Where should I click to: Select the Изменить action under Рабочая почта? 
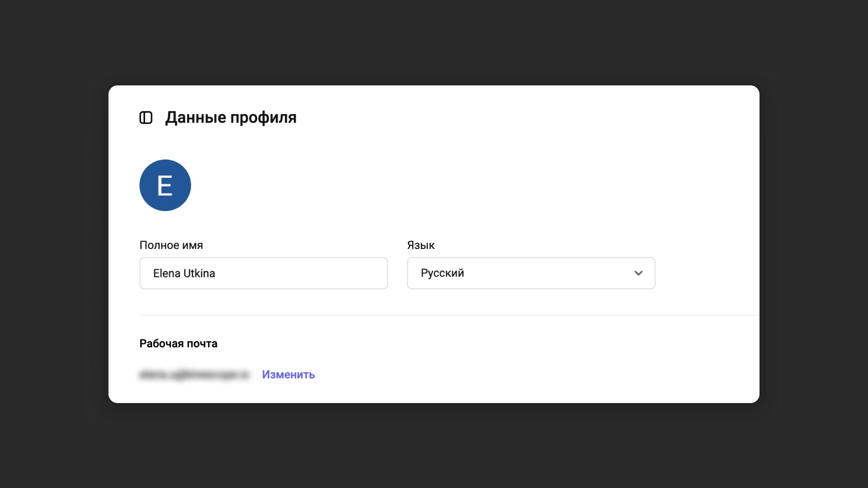point(288,375)
